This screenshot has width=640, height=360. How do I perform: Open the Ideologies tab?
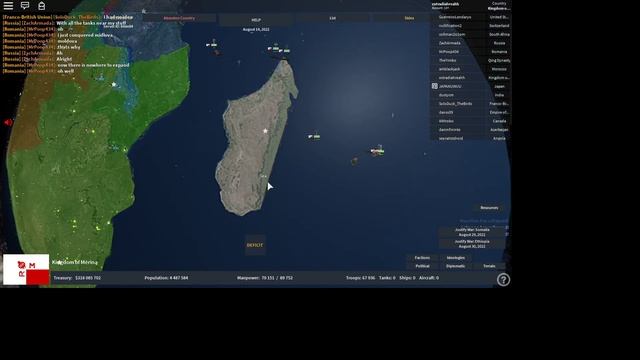pyautogui.click(x=456, y=258)
